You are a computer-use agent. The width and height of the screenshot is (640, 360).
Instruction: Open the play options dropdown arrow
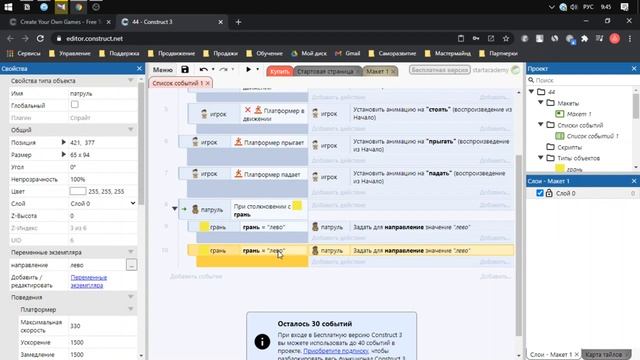258,70
